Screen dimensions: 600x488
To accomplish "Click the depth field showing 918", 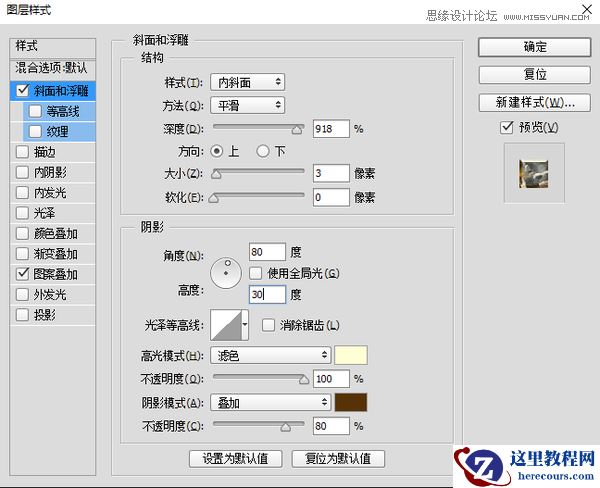I will (x=331, y=129).
